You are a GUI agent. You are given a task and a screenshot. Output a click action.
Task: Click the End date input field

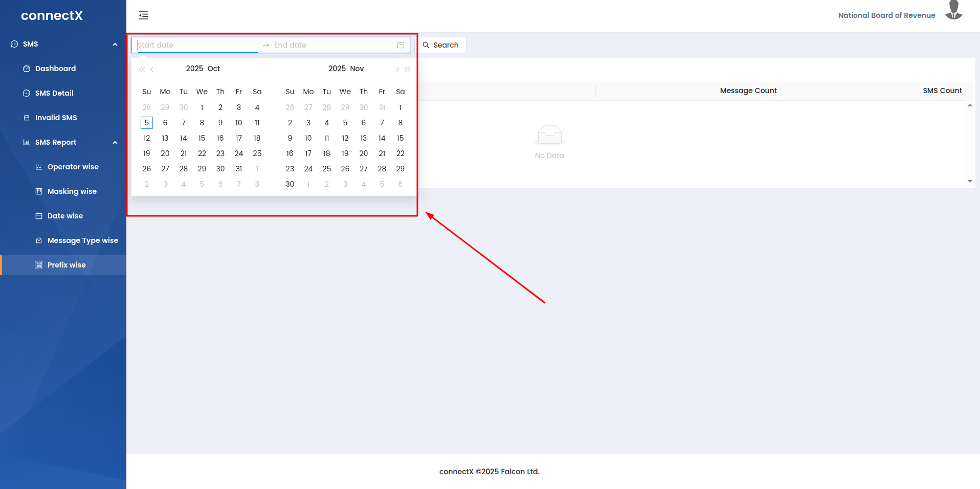[x=332, y=45]
